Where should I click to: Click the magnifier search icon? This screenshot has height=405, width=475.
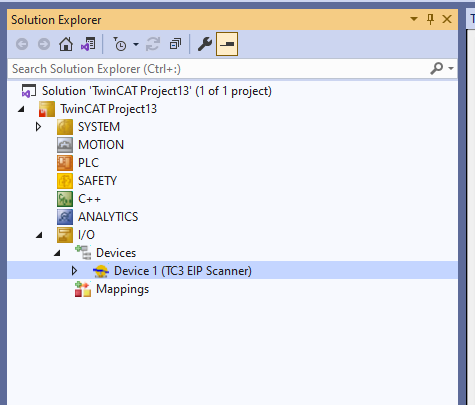[436, 68]
